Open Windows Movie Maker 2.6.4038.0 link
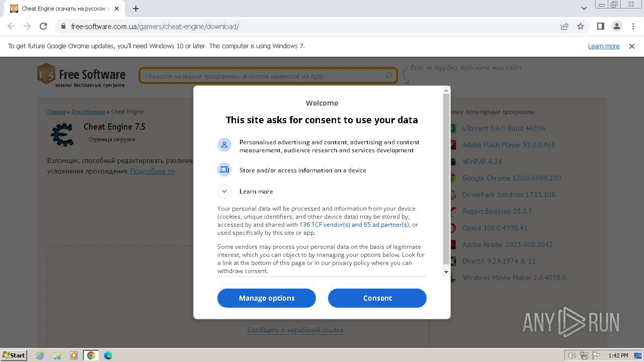The width and height of the screenshot is (644, 362). [x=514, y=278]
